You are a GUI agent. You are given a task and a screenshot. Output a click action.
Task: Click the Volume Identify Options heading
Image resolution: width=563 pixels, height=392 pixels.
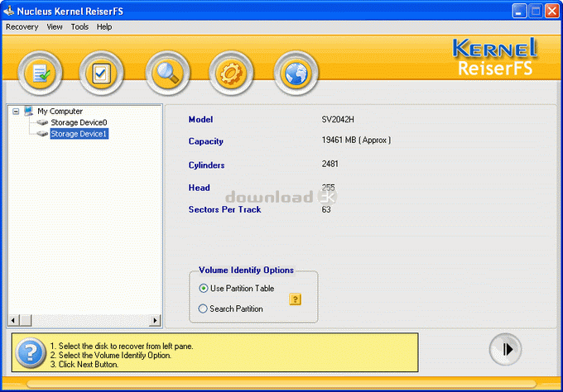(x=247, y=270)
